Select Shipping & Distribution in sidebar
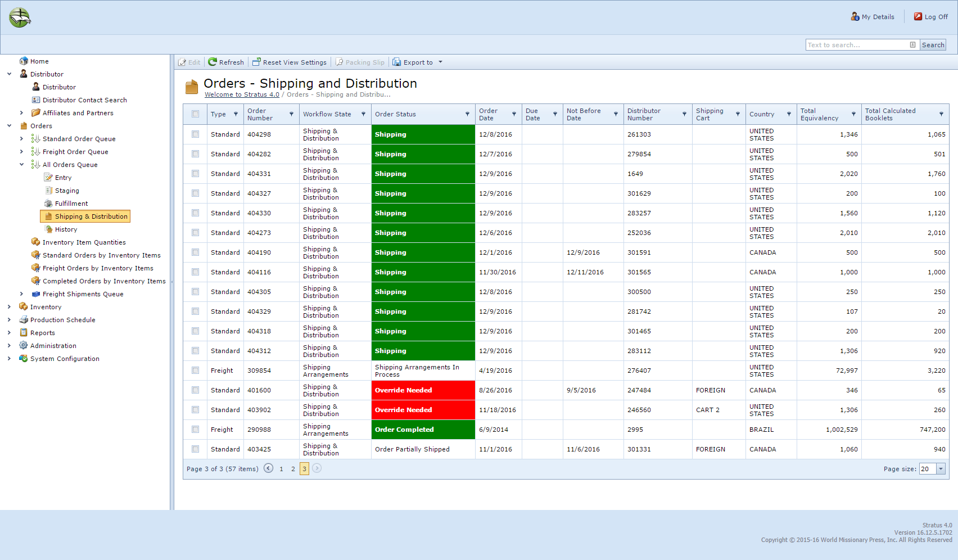The image size is (958, 560). click(85, 216)
